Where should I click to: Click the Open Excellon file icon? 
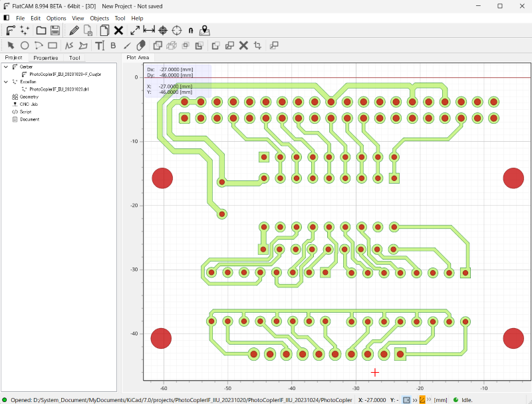(25, 31)
